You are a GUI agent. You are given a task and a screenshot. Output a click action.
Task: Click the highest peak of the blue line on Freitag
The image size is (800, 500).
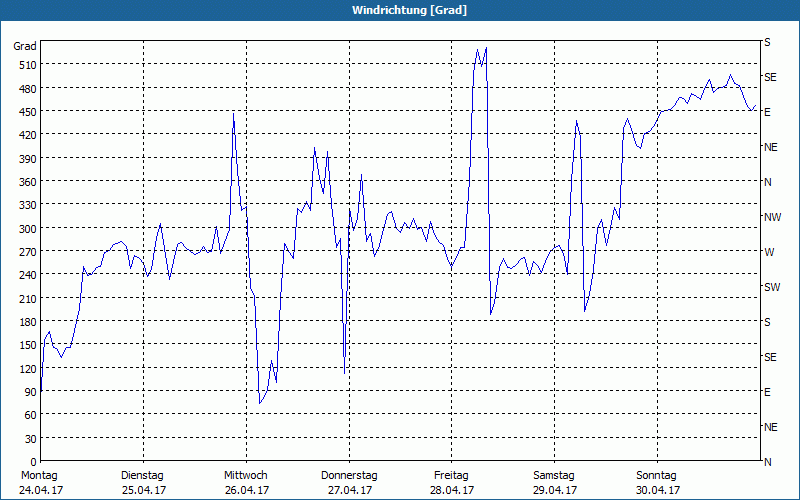pos(486,48)
